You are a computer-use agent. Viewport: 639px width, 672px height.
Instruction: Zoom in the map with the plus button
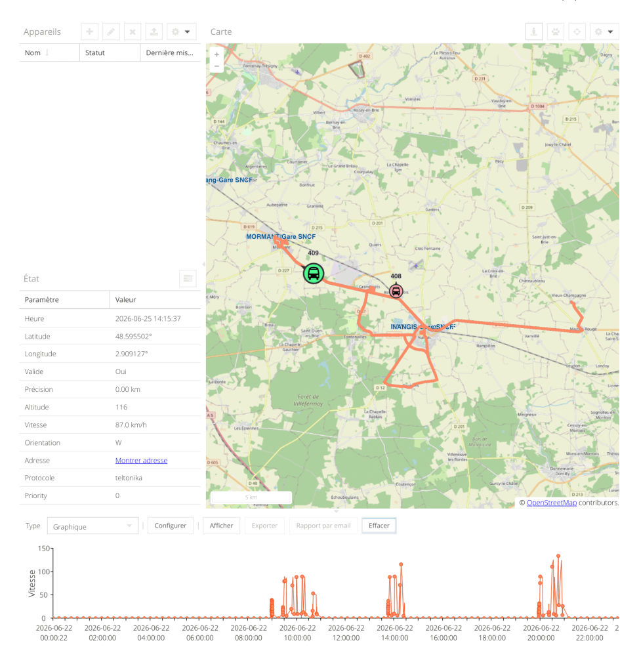pyautogui.click(x=217, y=54)
